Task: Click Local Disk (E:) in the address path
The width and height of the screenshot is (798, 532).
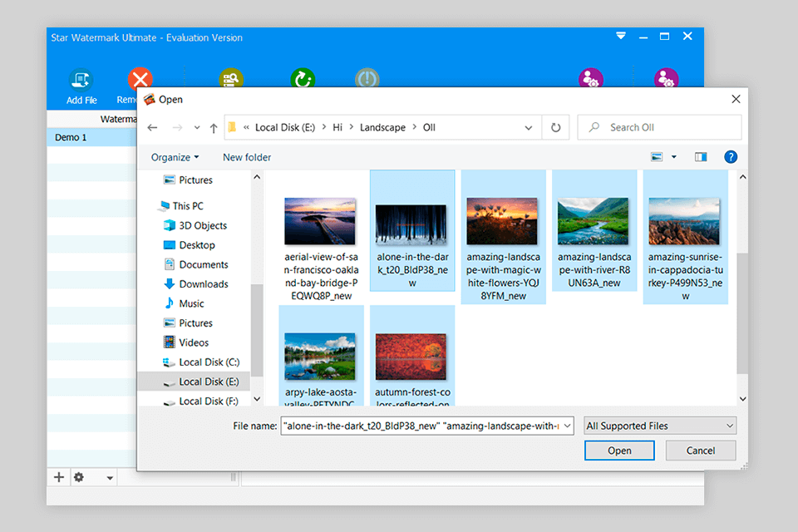Action: pos(285,127)
